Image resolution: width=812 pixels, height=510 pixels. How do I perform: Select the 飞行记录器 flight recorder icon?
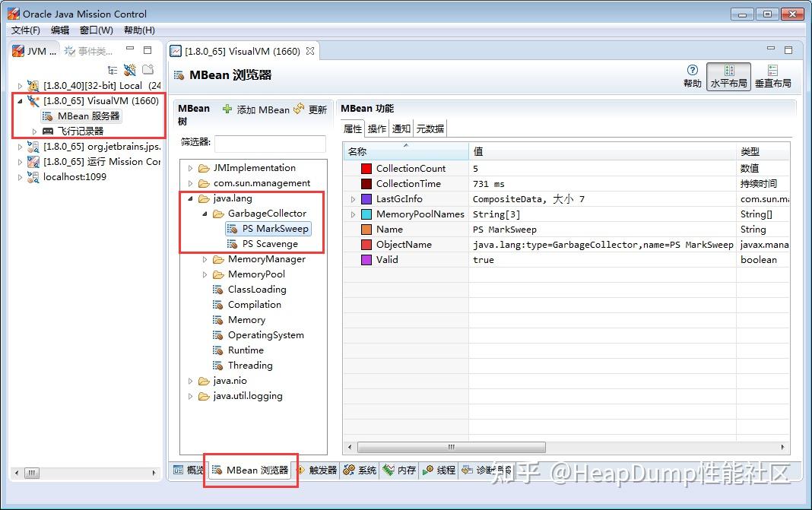click(x=48, y=131)
